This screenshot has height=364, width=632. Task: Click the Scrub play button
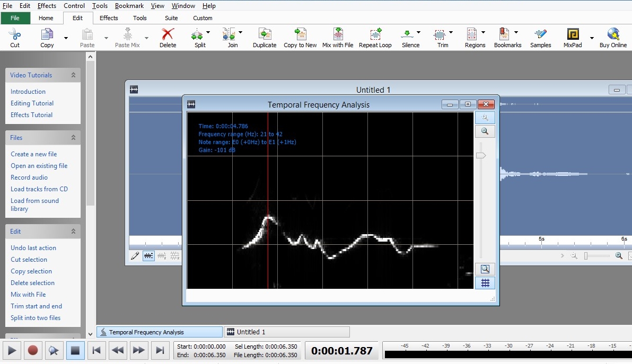pyautogui.click(x=54, y=351)
